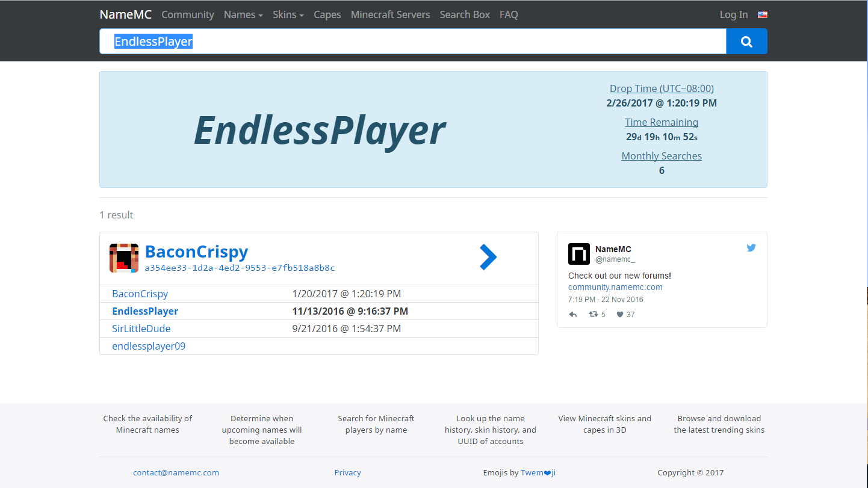Screen dimensions: 868x488
Task: Click the EndlessPlayer search input field
Action: coord(413,42)
